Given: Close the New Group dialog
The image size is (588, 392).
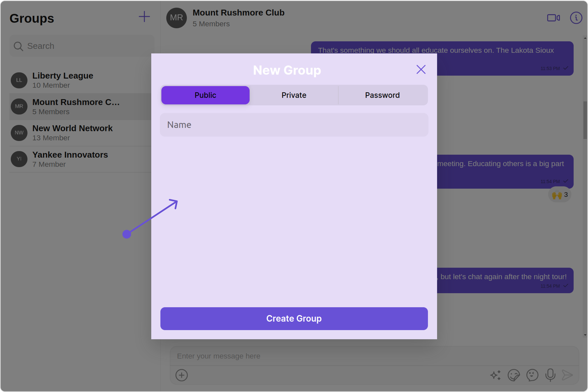Looking at the screenshot, I should [x=421, y=70].
